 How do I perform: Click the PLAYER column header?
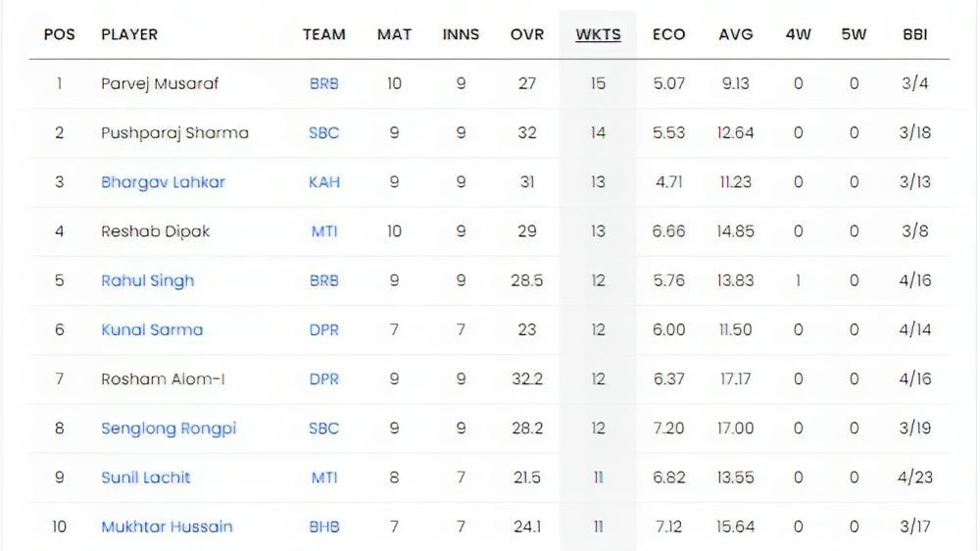pyautogui.click(x=129, y=34)
